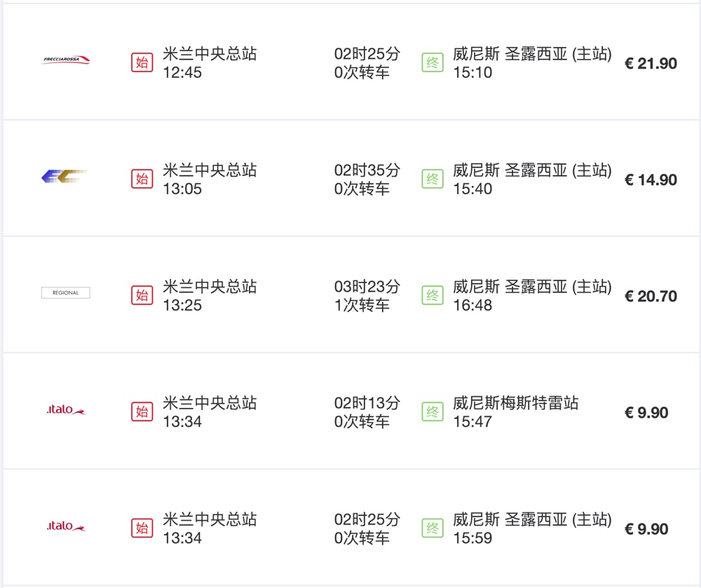701x588 pixels.
Task: Select the € 14.90 fare for 13:05 train
Action: [651, 180]
